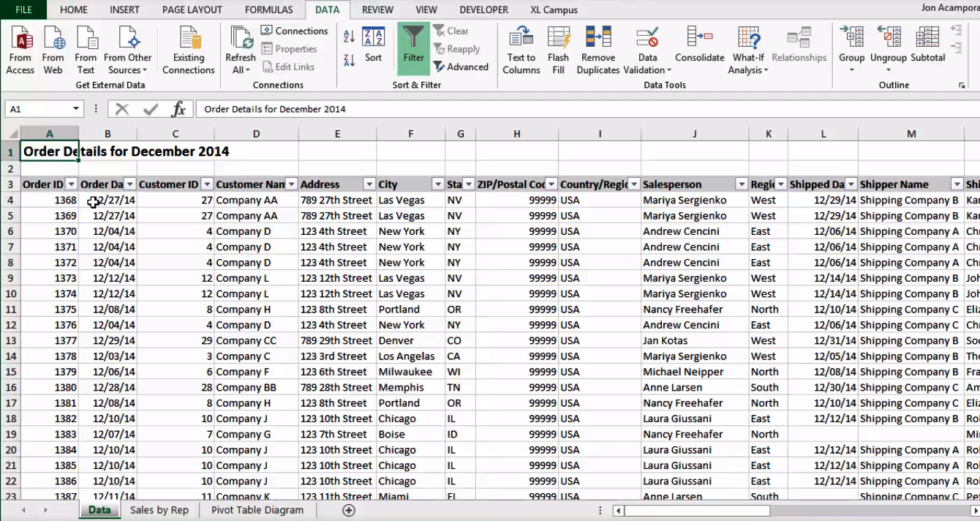The height and width of the screenshot is (521, 980).
Task: Group selected rows or columns
Action: [x=852, y=50]
